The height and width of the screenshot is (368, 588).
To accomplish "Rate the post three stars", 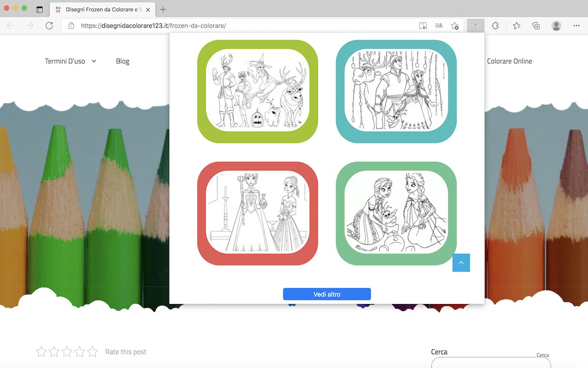I will 67,352.
